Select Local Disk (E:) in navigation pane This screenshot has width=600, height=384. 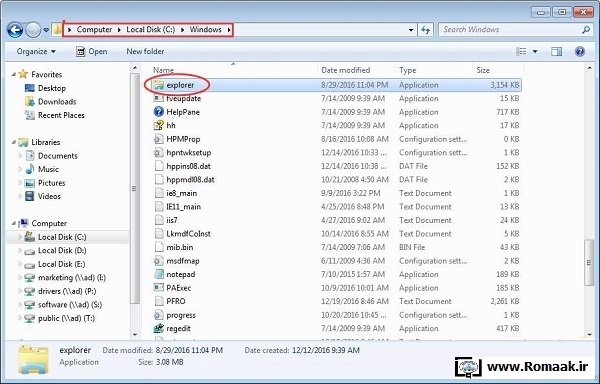tap(55, 264)
